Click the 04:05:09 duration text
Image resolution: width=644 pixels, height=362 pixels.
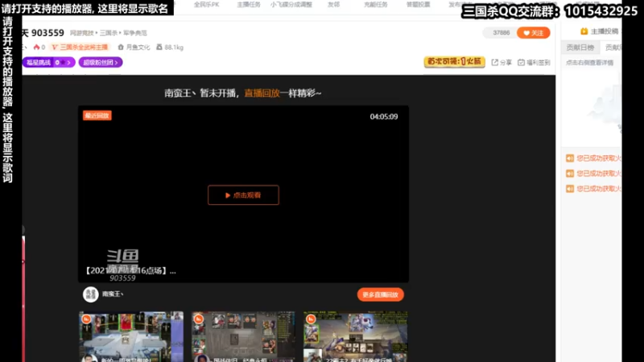[x=384, y=117]
